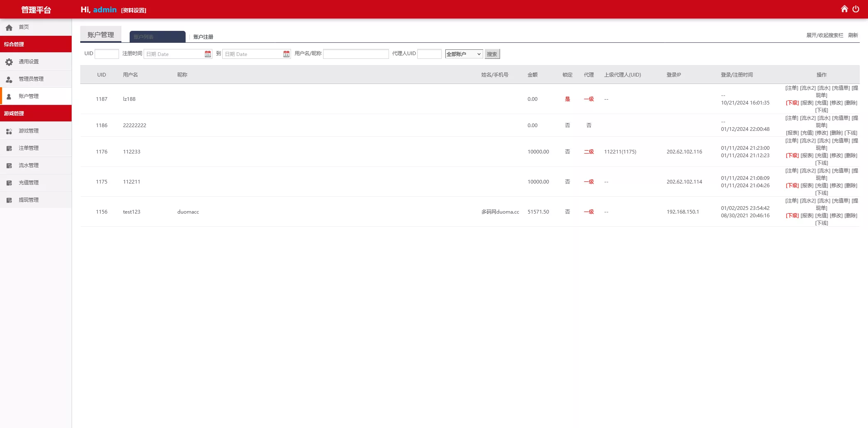The width and height of the screenshot is (868, 428).
Task: Click the house icon beside 首页
Action: [9, 28]
